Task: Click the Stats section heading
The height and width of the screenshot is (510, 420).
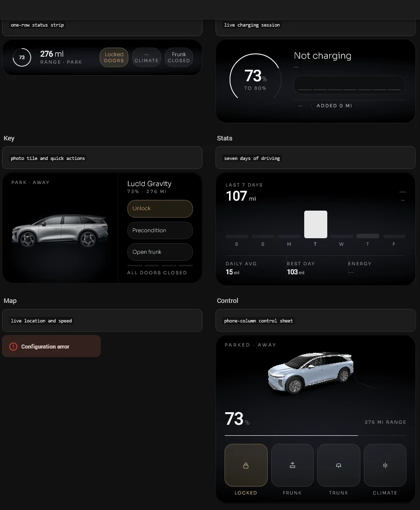Action: click(x=225, y=138)
